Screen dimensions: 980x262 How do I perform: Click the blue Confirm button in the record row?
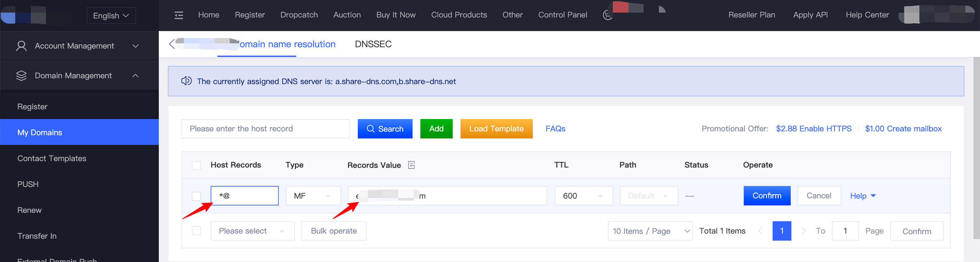point(767,196)
